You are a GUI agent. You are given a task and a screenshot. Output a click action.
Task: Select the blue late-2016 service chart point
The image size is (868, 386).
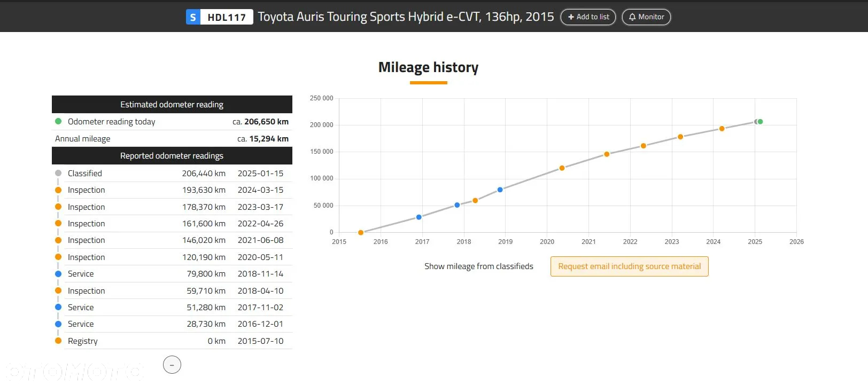(x=419, y=217)
